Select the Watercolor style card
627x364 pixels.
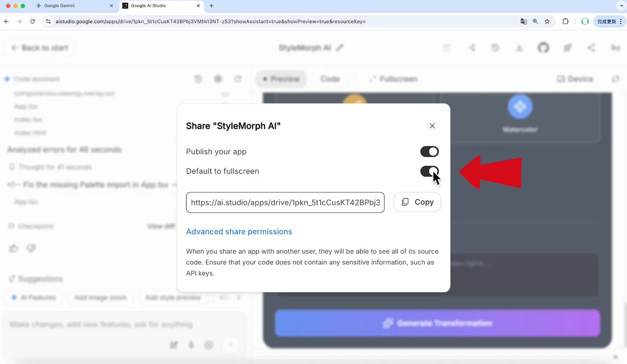pos(520,117)
